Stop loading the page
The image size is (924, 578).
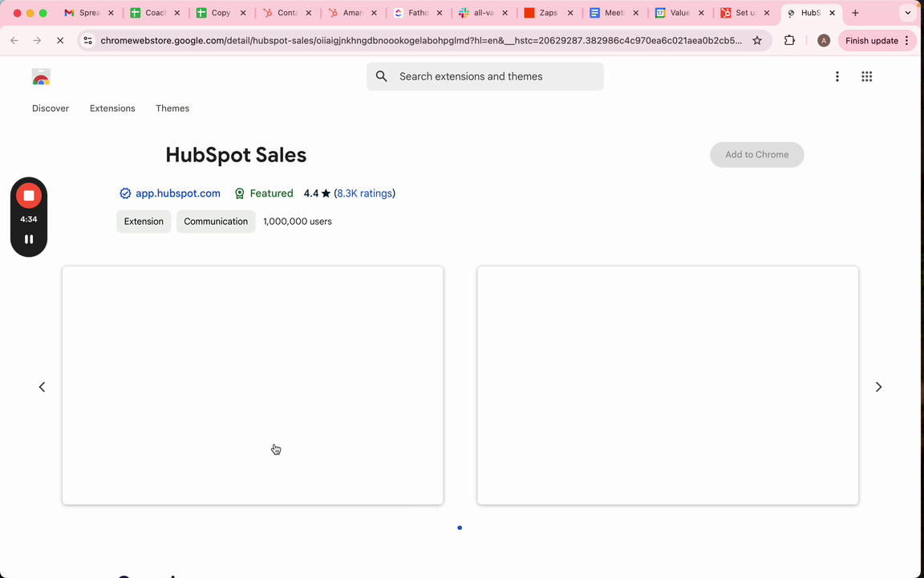click(59, 41)
